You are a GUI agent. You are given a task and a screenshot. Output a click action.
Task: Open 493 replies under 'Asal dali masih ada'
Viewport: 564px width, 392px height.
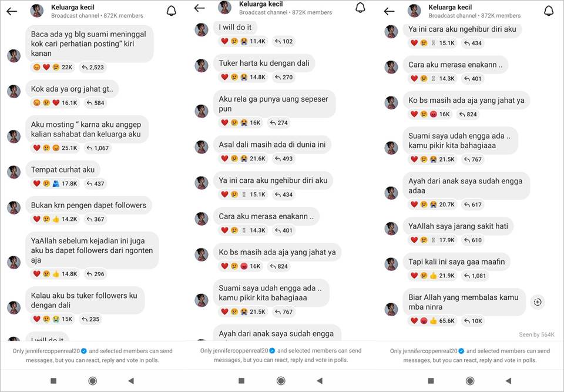tap(283, 159)
